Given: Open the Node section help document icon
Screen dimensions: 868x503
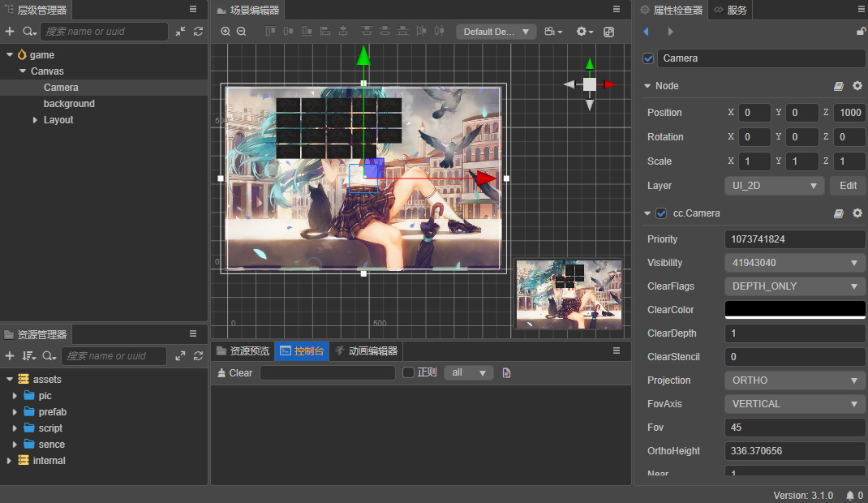Looking at the screenshot, I should click(840, 86).
